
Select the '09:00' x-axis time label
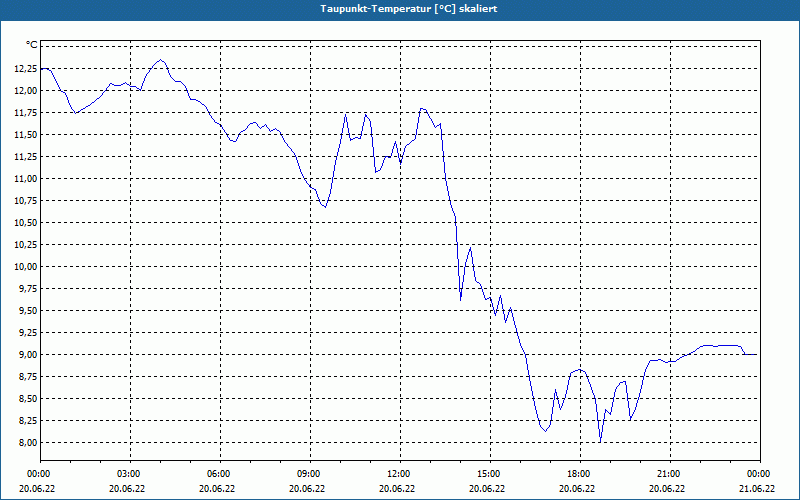[307, 474]
